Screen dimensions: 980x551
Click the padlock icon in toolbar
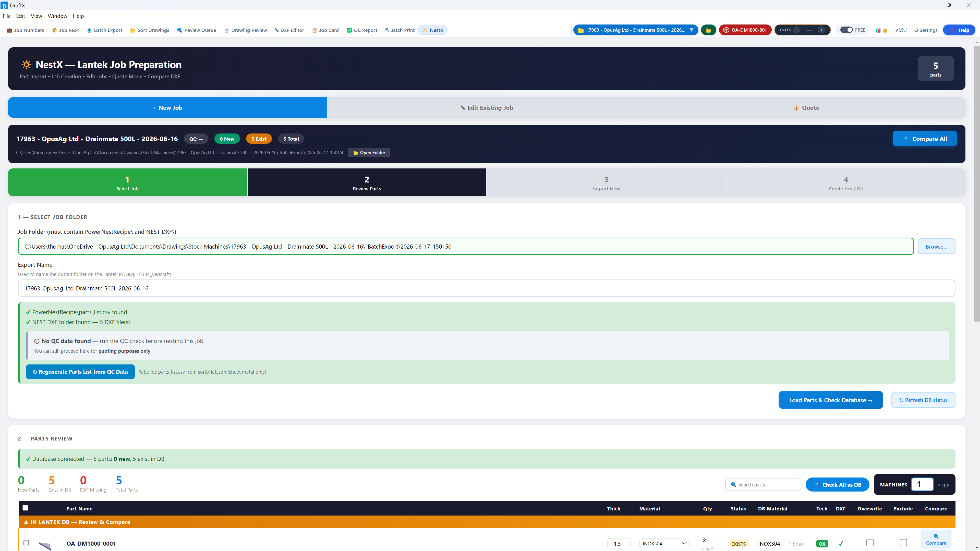(x=885, y=30)
